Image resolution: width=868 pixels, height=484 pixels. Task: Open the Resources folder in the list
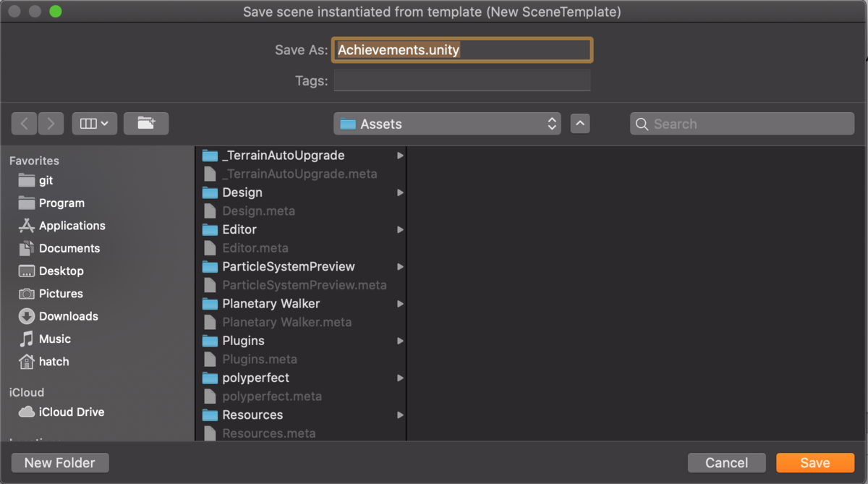click(x=252, y=415)
